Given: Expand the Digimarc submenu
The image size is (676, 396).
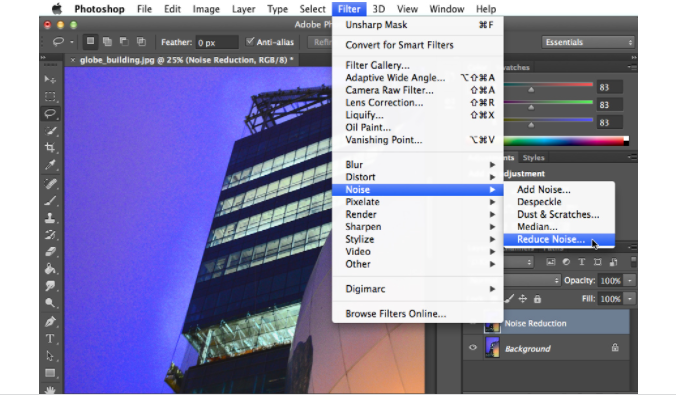Looking at the screenshot, I should (x=417, y=289).
